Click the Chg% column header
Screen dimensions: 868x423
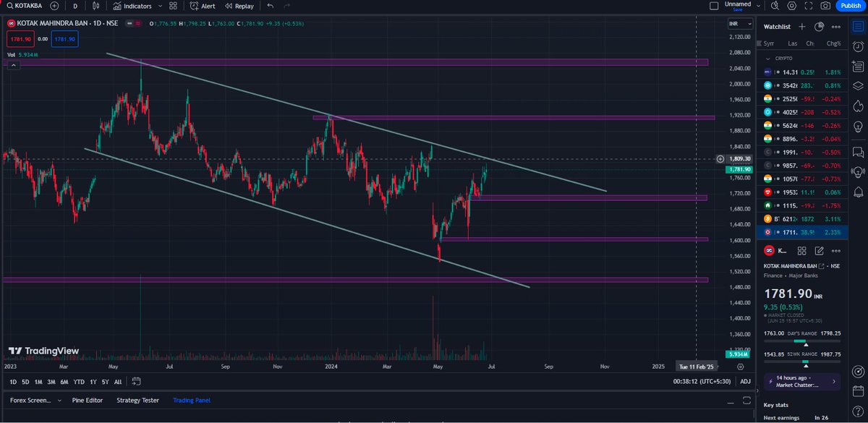coord(833,43)
